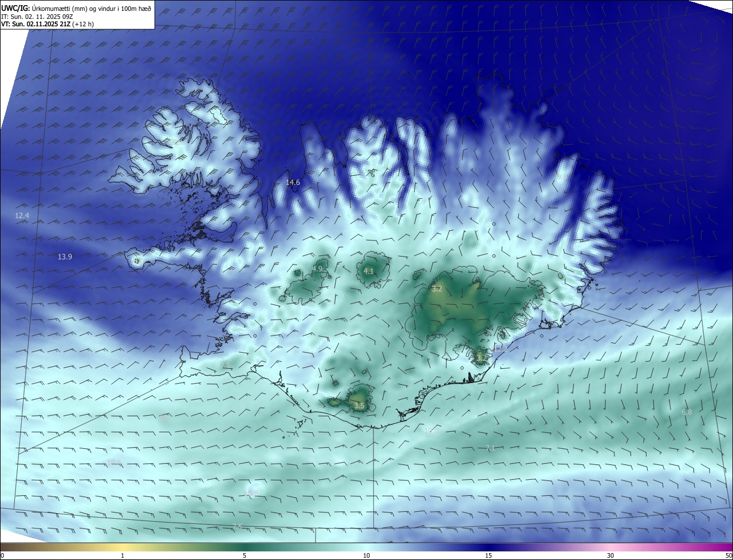Image resolution: width=733 pixels, height=560 pixels.
Task: Click the colorbar tick label 50
Action: coord(728,555)
